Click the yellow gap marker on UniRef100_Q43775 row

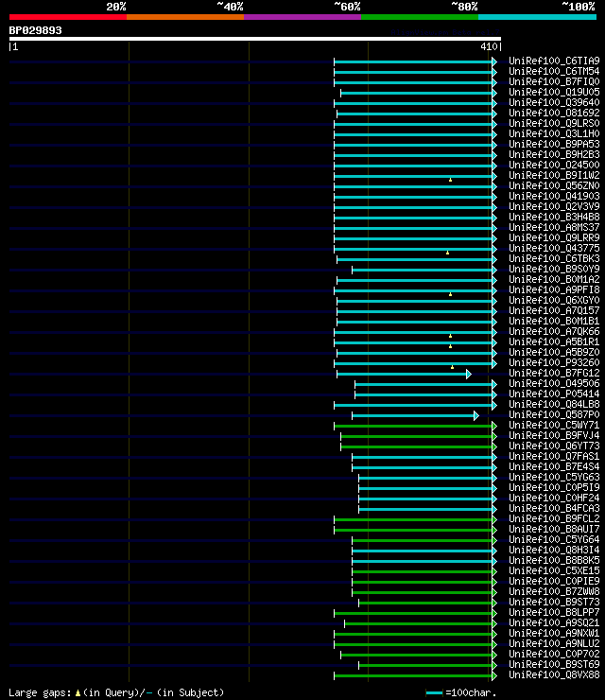pyautogui.click(x=447, y=253)
